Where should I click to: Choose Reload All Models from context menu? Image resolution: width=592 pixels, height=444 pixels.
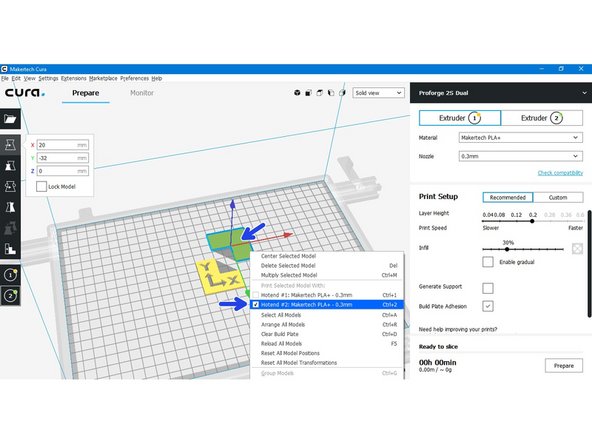(x=327, y=344)
